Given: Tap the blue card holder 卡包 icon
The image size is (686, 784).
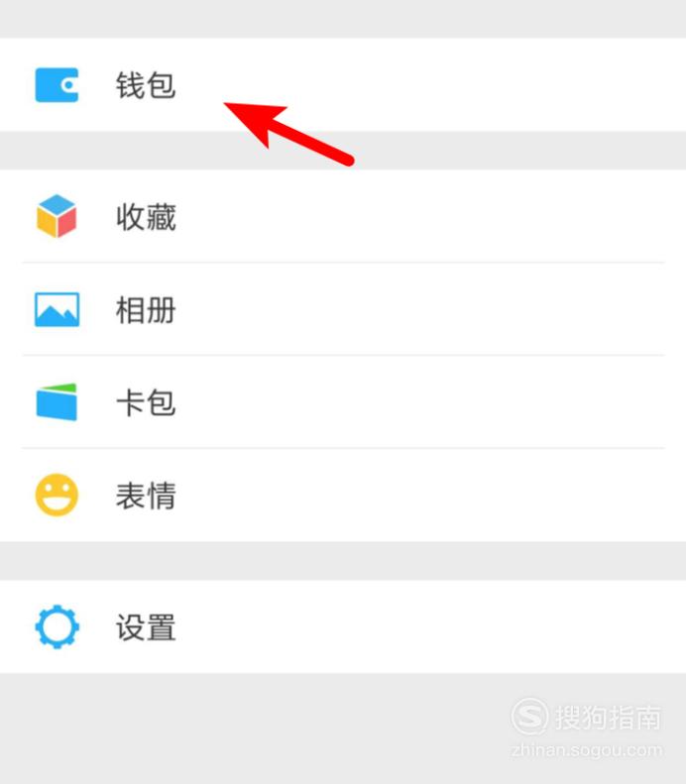Looking at the screenshot, I should [x=57, y=402].
